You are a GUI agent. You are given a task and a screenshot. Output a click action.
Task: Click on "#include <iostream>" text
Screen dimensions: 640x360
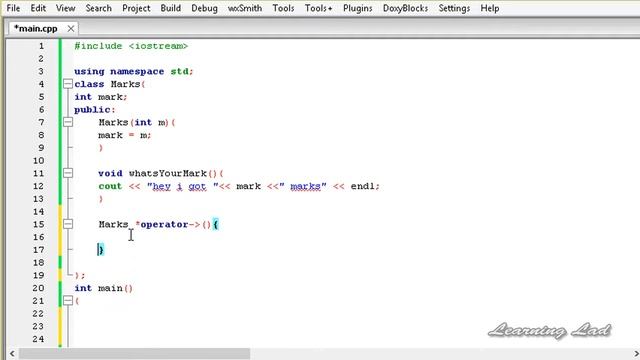131,46
